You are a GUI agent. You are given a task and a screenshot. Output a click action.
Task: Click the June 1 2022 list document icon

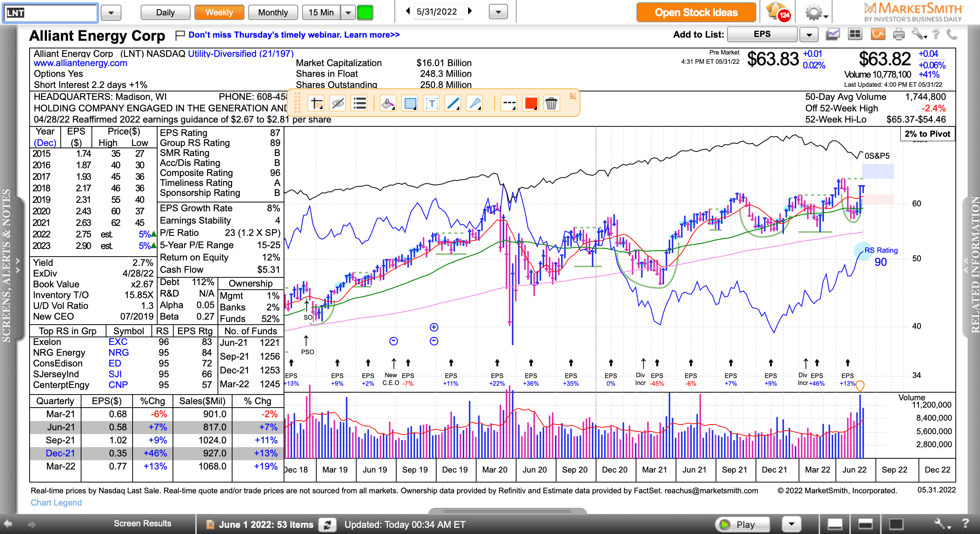click(210, 525)
